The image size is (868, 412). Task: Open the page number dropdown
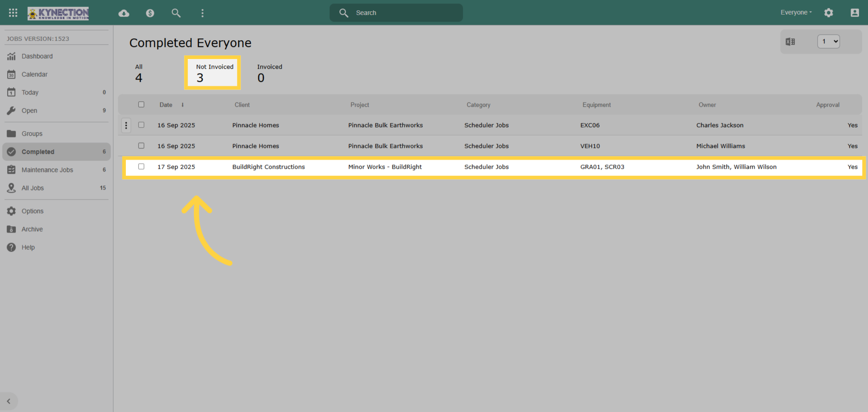(828, 42)
